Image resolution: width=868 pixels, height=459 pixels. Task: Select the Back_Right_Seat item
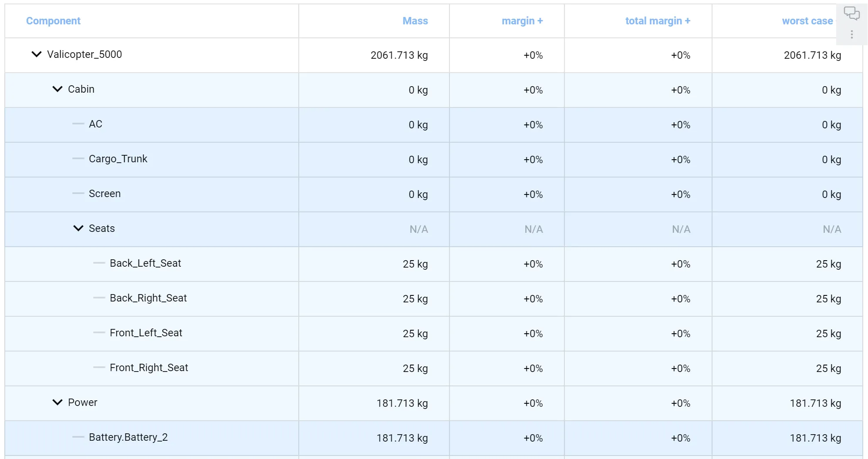[x=148, y=298]
